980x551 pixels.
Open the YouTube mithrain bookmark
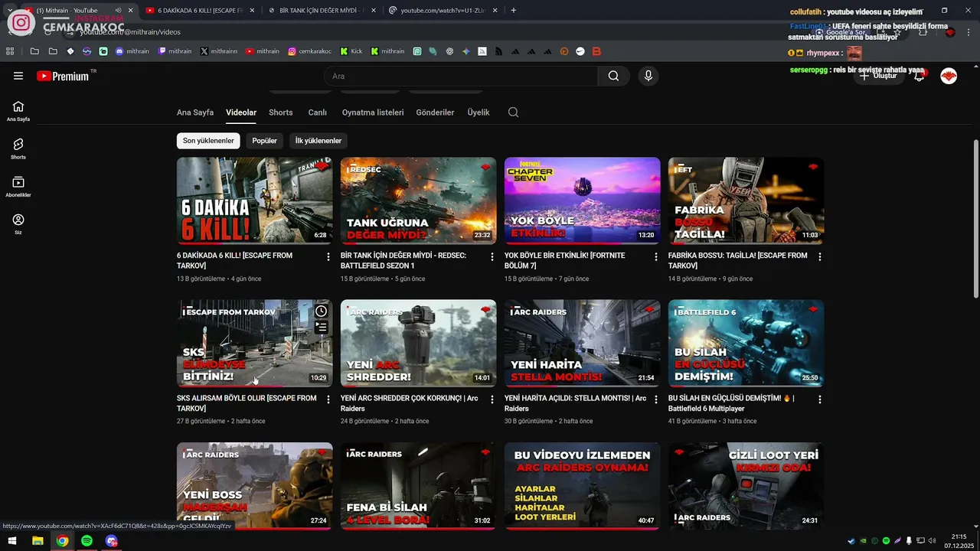(x=263, y=51)
